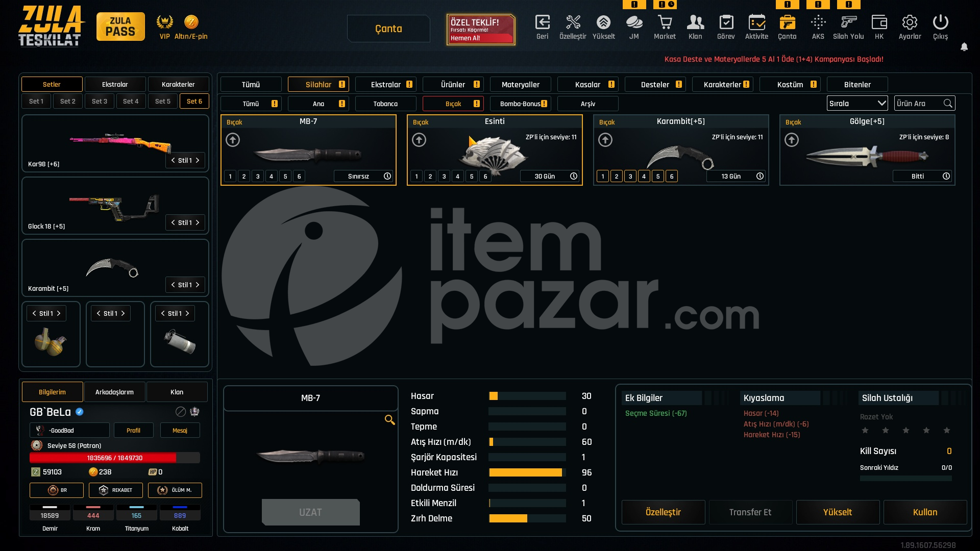Toggle set slot 5 on Esinti card

(x=472, y=177)
